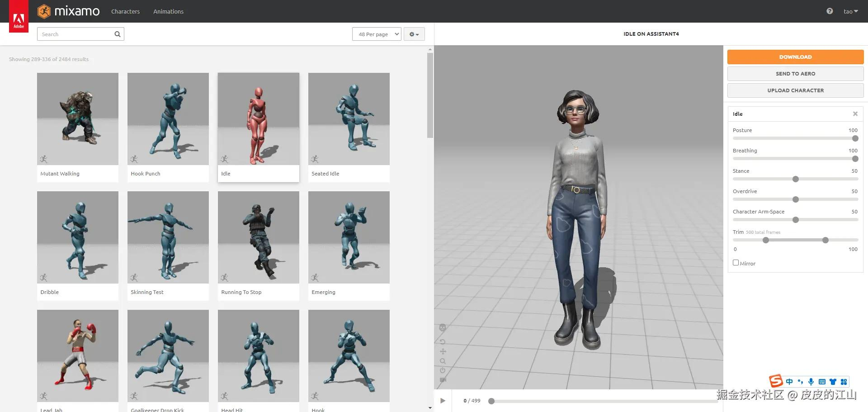Click the search magnifier icon
Image resolution: width=868 pixels, height=412 pixels.
pos(118,34)
